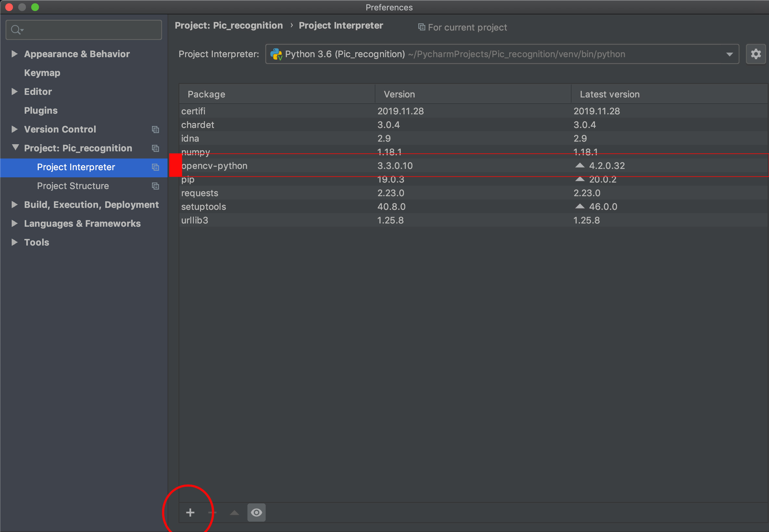Click the For current project label
This screenshot has height=532, width=769.
pyautogui.click(x=467, y=27)
